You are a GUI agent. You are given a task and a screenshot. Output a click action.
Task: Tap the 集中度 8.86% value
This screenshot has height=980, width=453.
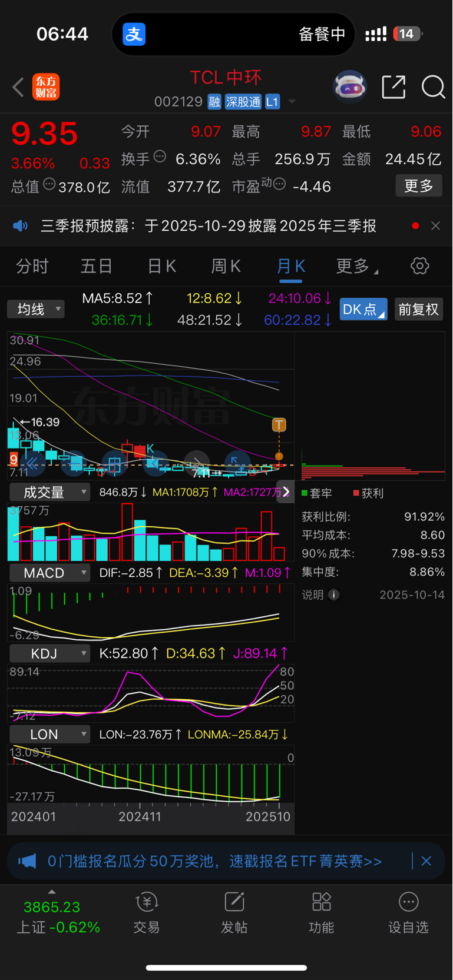[427, 572]
